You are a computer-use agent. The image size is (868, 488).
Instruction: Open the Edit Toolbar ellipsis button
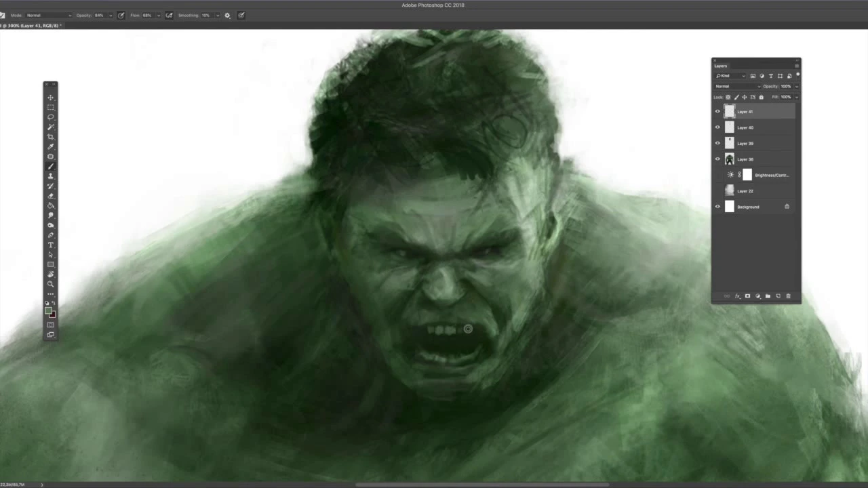click(51, 294)
